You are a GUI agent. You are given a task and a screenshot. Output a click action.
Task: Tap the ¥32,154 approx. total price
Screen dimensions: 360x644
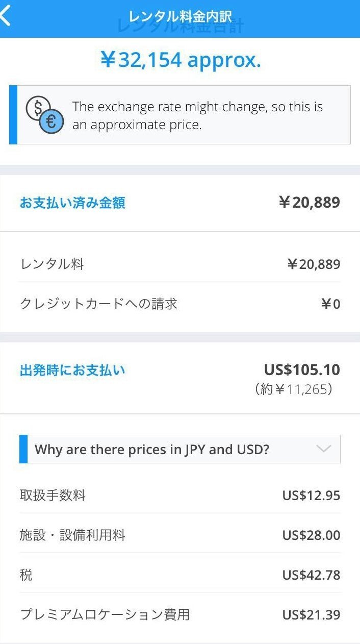tap(180, 60)
